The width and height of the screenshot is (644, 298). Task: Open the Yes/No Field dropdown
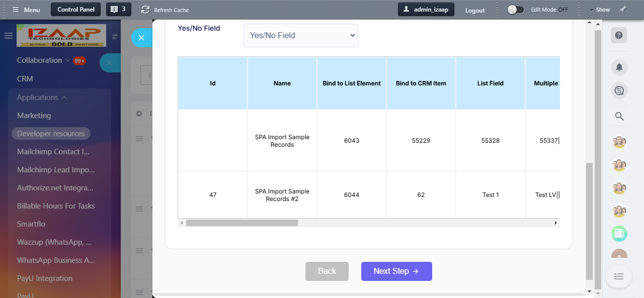pos(300,36)
